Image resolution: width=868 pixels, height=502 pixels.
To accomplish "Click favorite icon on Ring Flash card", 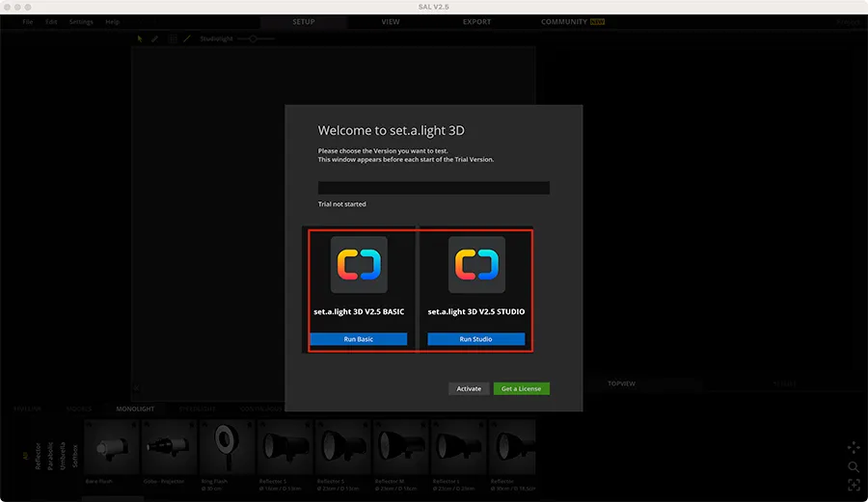I will [x=249, y=425].
